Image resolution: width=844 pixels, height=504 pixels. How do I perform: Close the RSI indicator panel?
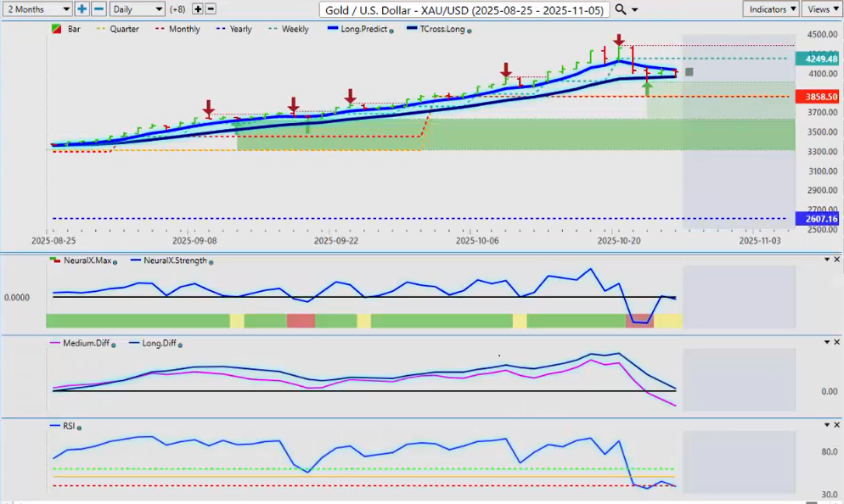tap(836, 423)
